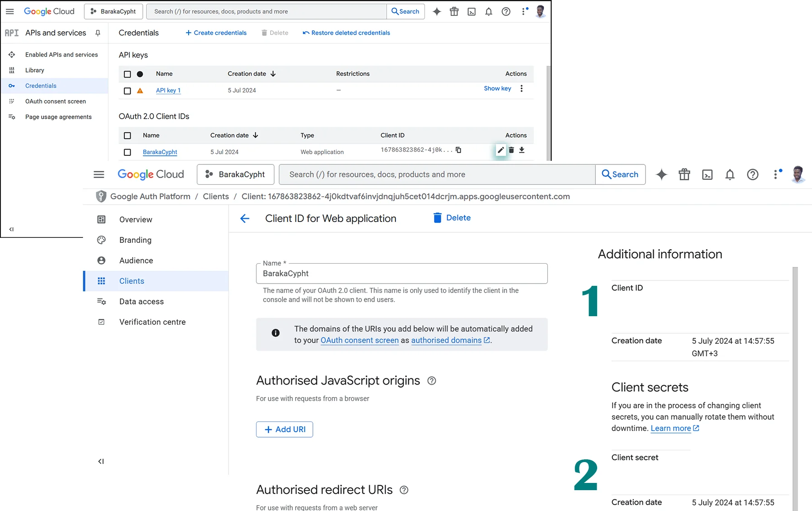Open more options dots in upper window header
This screenshot has width=812, height=511.
[x=524, y=11]
